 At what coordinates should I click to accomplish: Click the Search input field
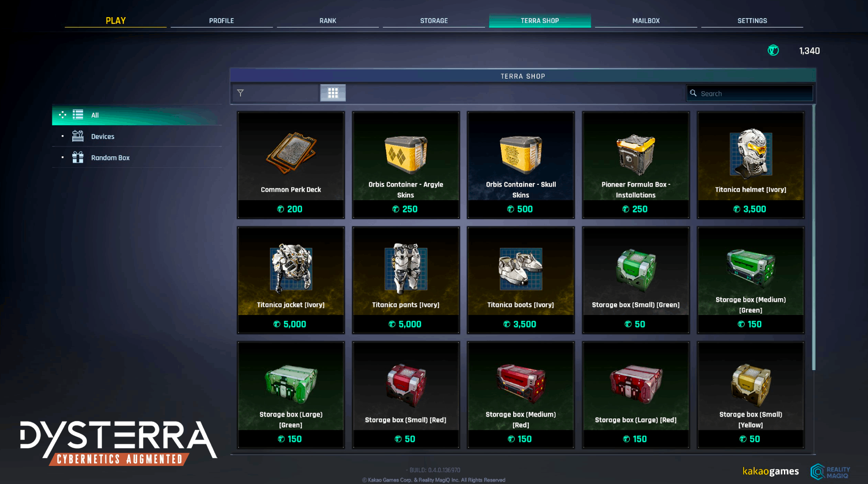tap(750, 93)
